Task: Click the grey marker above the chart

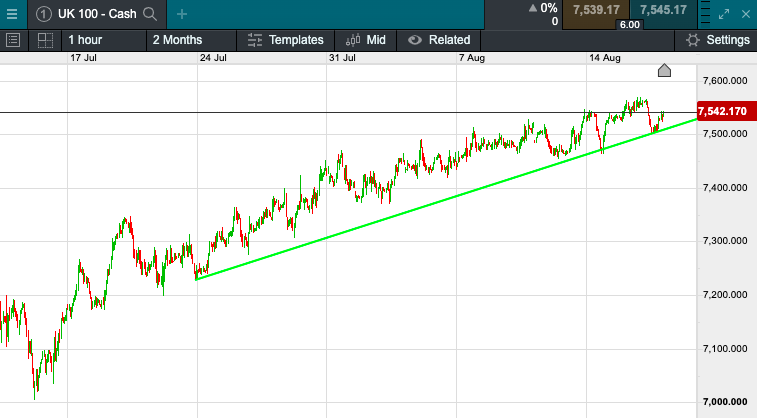Action: (x=664, y=70)
